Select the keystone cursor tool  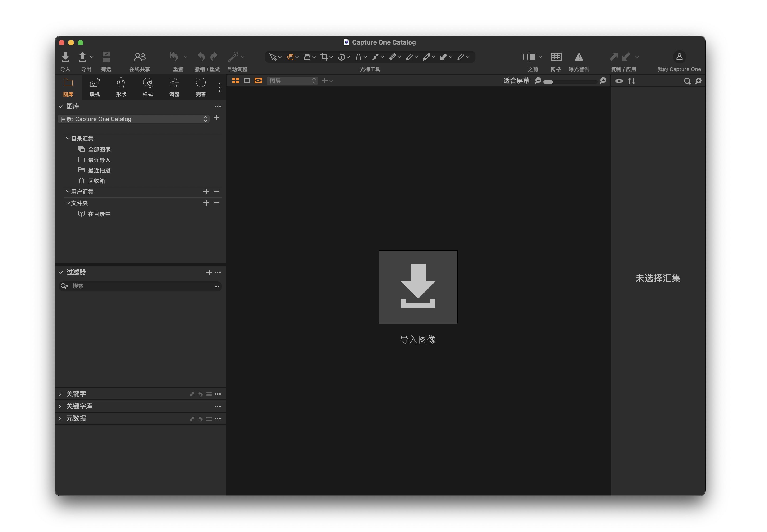[x=358, y=57]
